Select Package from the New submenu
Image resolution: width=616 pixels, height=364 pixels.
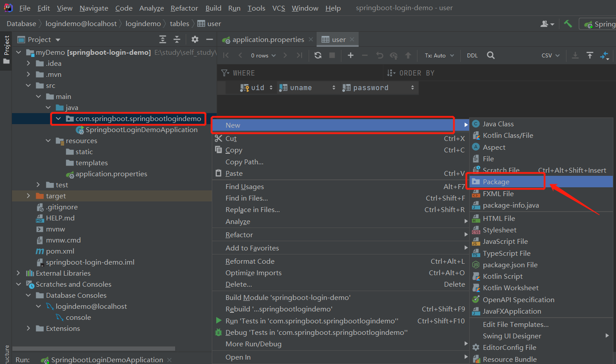pos(496,182)
